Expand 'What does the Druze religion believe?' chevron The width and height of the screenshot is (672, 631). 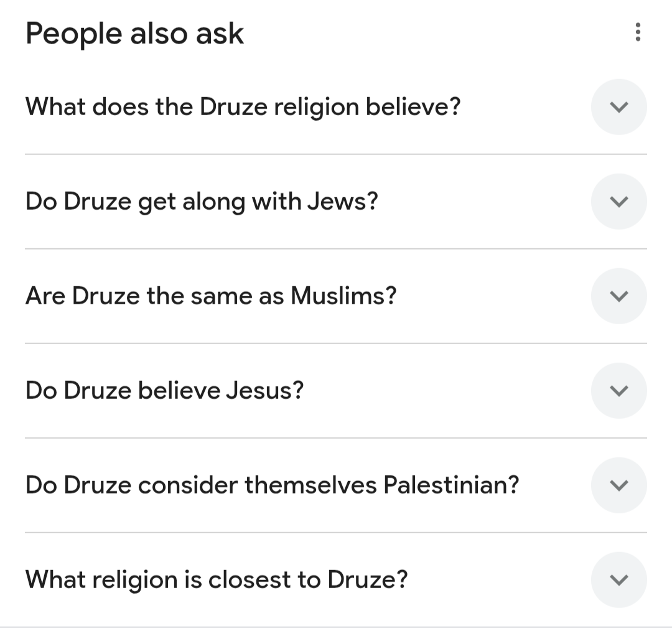618,107
